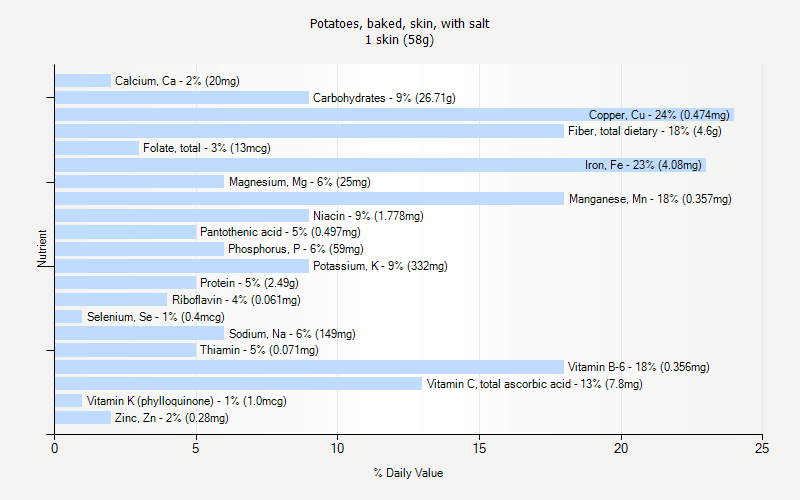The image size is (800, 500).
Task: Click the 'Potassium, K - 9% (332mg)' label
Action: (380, 266)
